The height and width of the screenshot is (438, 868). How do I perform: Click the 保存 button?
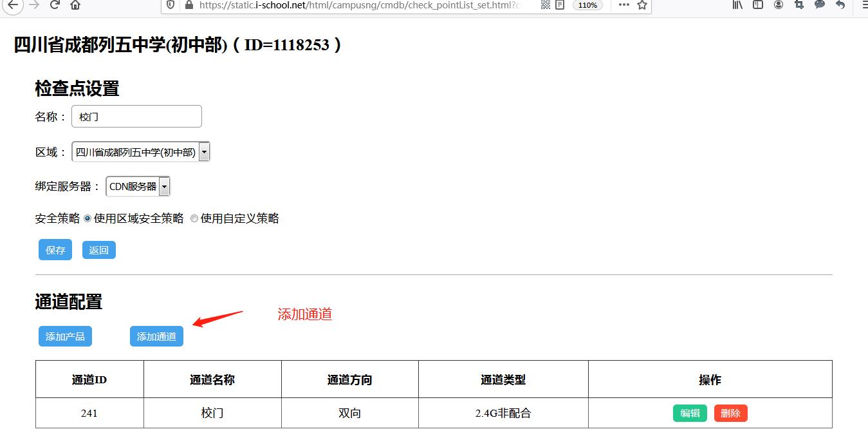coord(55,251)
